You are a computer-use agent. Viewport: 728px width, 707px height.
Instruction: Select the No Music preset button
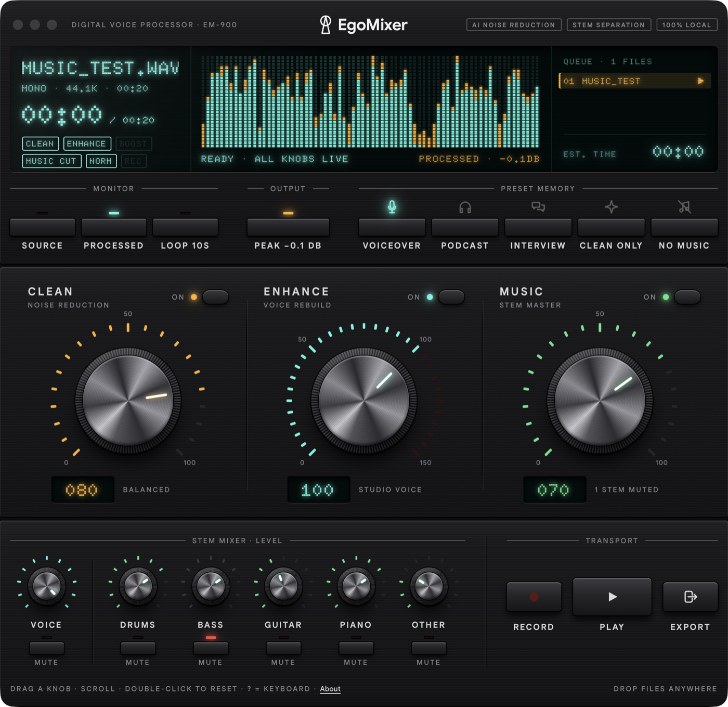coord(684,227)
